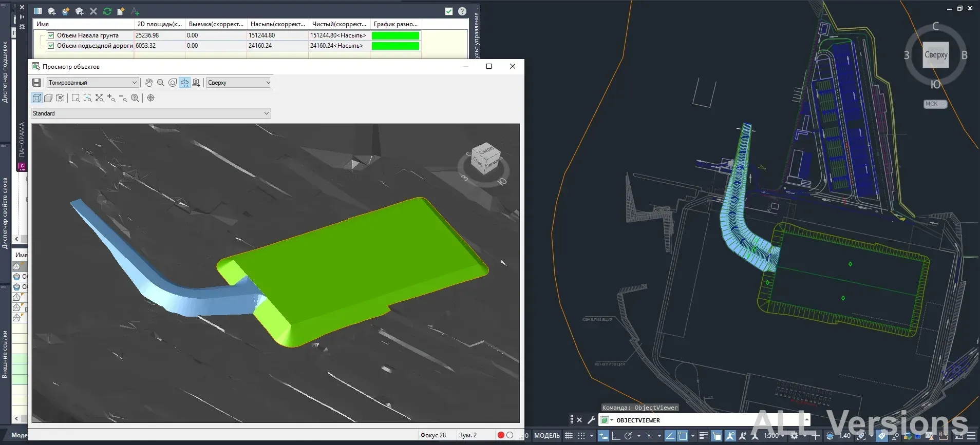Open help with the question mark icon
The width and height of the screenshot is (980, 445).
tap(462, 11)
